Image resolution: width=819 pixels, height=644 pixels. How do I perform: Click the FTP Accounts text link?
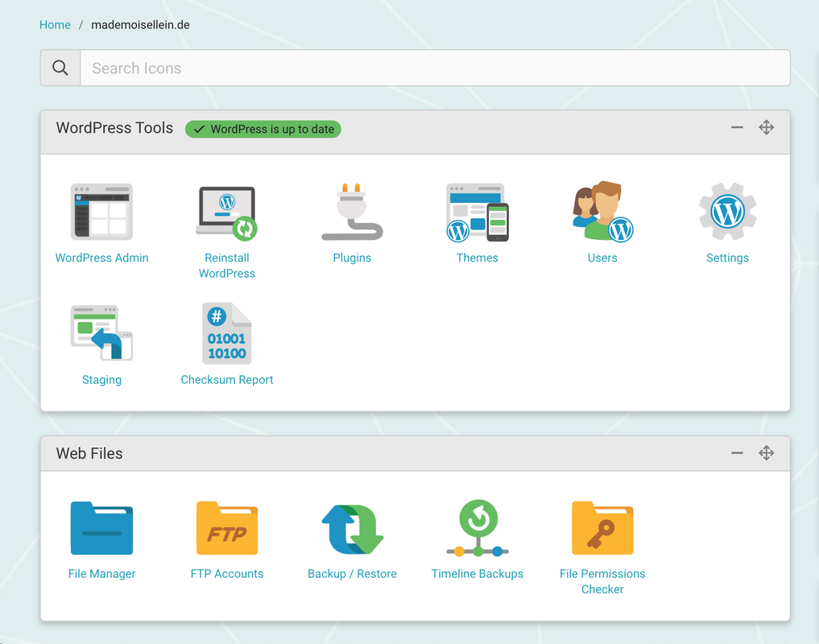(226, 573)
